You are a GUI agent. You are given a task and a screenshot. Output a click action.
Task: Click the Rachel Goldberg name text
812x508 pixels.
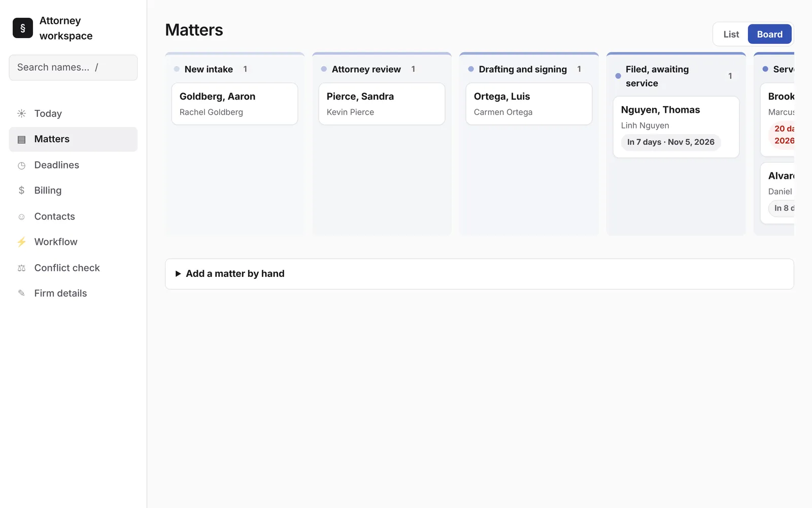point(211,112)
